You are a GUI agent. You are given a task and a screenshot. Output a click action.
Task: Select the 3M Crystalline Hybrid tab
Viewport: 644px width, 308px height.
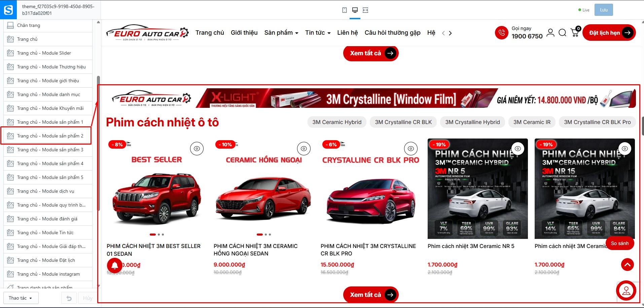[473, 122]
